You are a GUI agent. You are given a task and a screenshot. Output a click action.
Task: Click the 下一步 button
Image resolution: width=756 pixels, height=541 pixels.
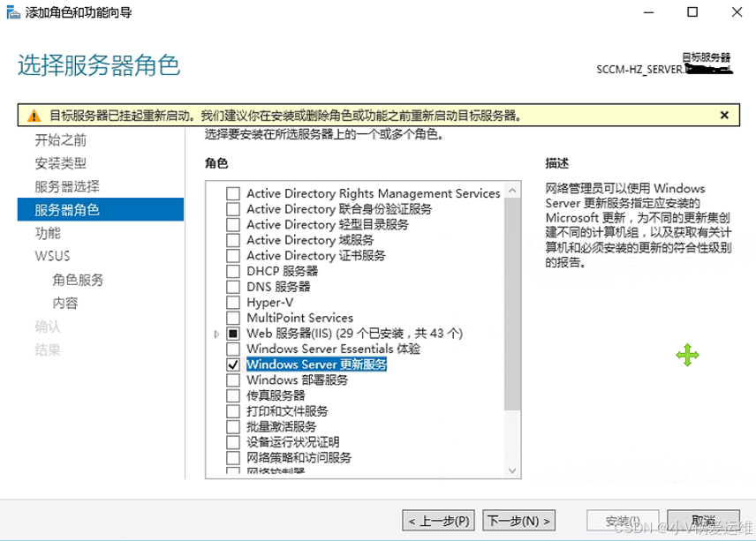517,521
